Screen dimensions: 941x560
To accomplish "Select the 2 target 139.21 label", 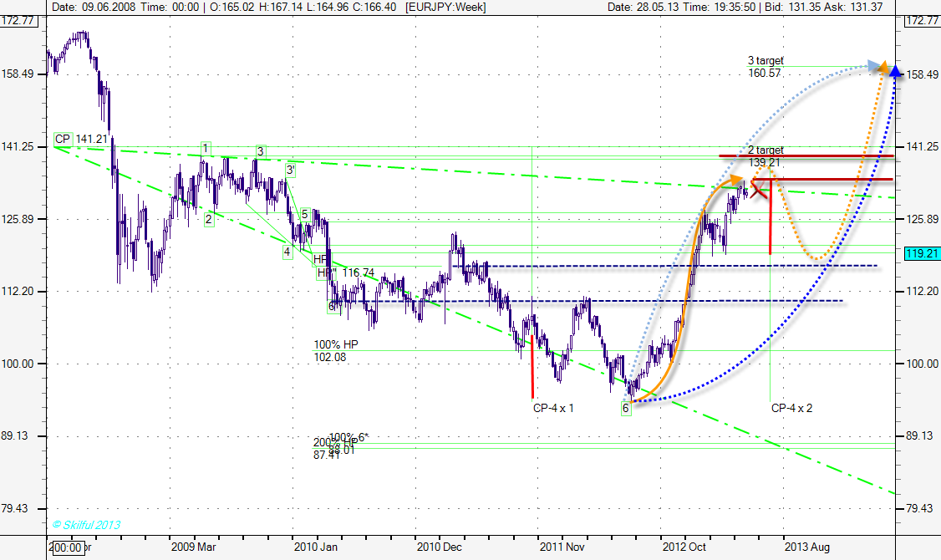I will click(765, 155).
